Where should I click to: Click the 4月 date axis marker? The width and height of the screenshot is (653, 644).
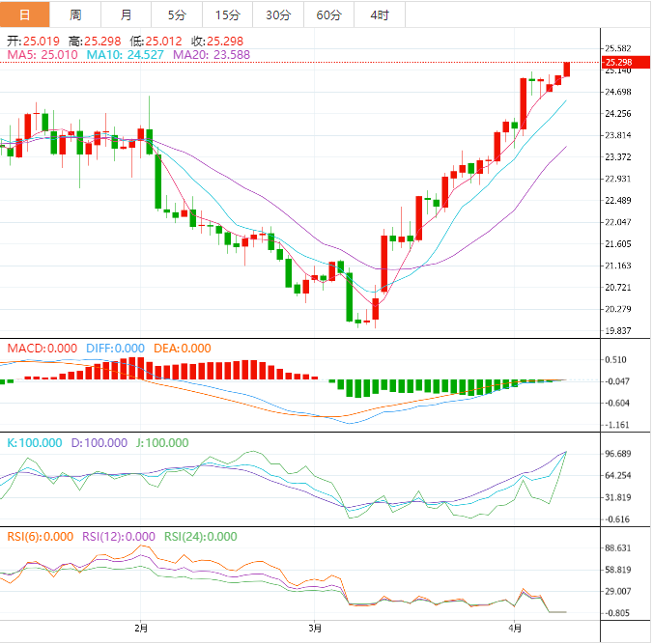[x=515, y=628]
